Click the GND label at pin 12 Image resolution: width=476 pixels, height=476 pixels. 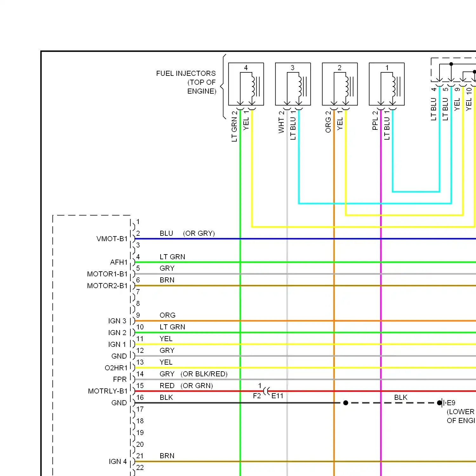click(119, 356)
